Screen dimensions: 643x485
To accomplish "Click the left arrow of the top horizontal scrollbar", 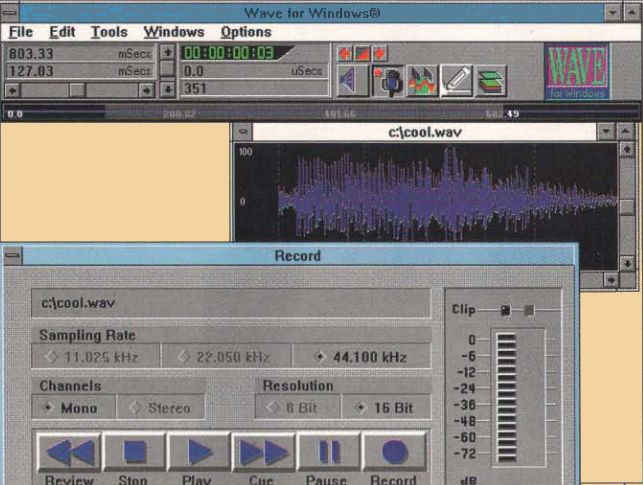I will (13, 90).
